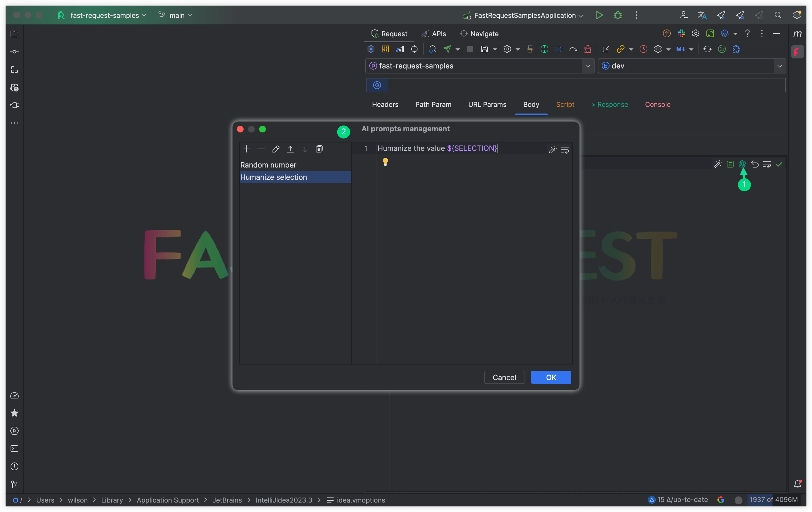
Task: Click the lightbulb hint in editor
Action: click(x=385, y=162)
